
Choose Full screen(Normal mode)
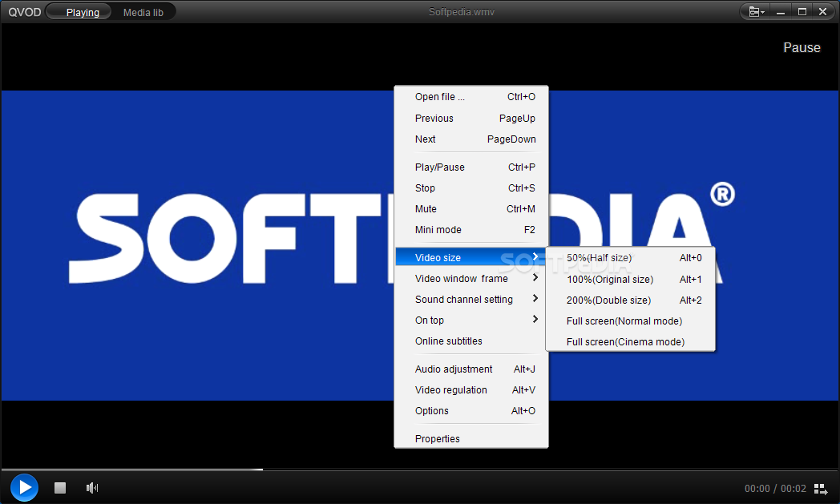tap(631, 321)
